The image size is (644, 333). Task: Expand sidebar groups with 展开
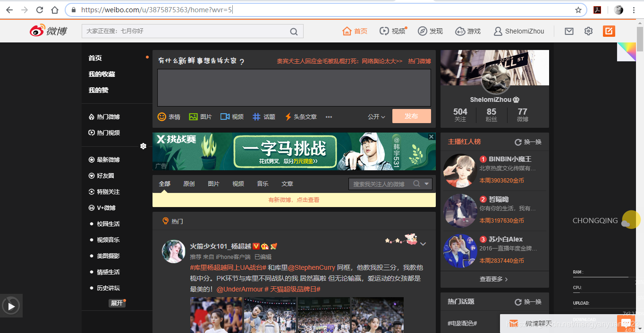[117, 303]
